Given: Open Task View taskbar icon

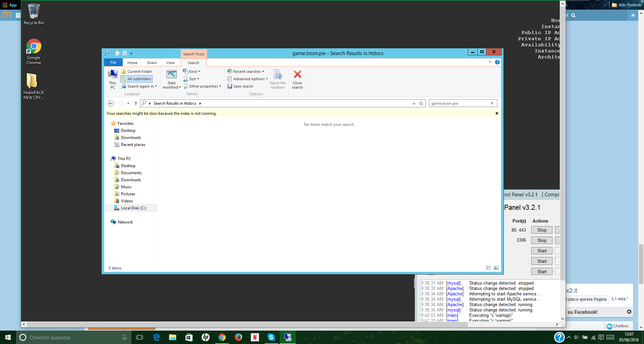Looking at the screenshot, I should [x=140, y=337].
